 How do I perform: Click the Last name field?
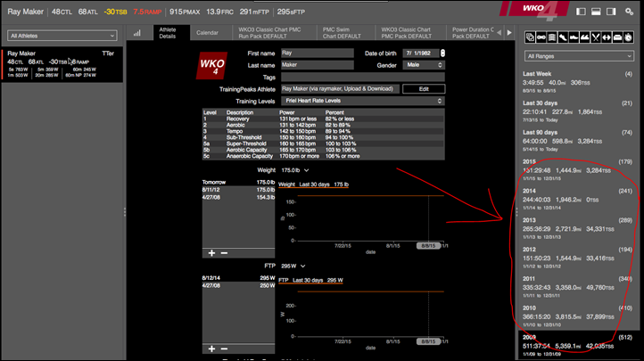(x=317, y=65)
